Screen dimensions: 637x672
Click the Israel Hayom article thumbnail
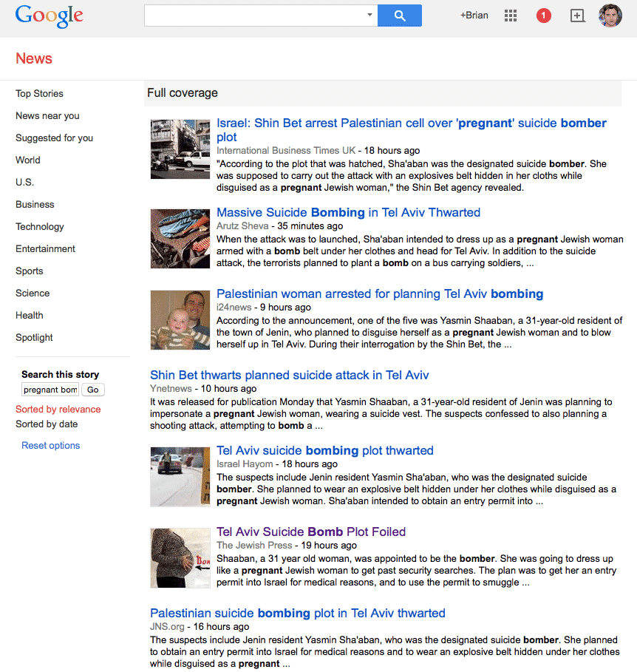point(180,477)
